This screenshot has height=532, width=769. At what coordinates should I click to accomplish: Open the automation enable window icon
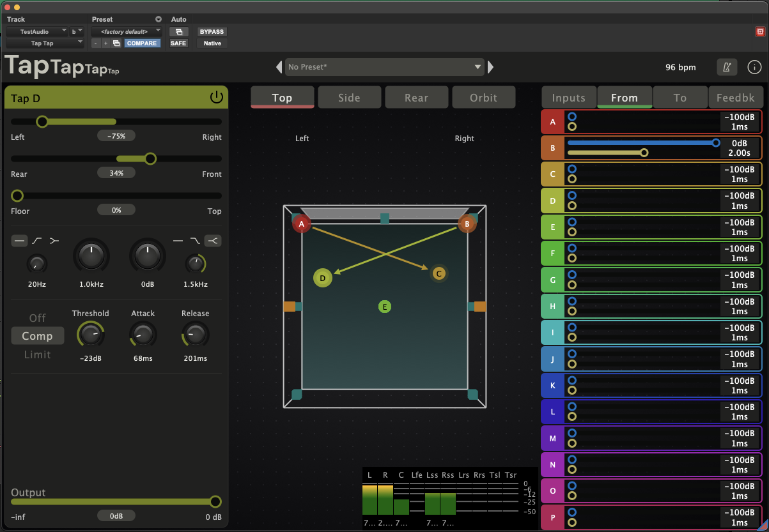(178, 31)
